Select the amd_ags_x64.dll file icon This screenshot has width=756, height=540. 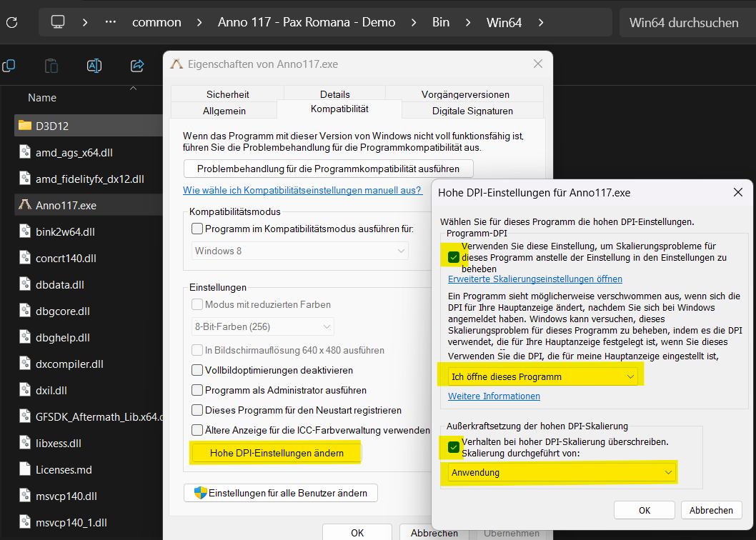[x=24, y=152]
